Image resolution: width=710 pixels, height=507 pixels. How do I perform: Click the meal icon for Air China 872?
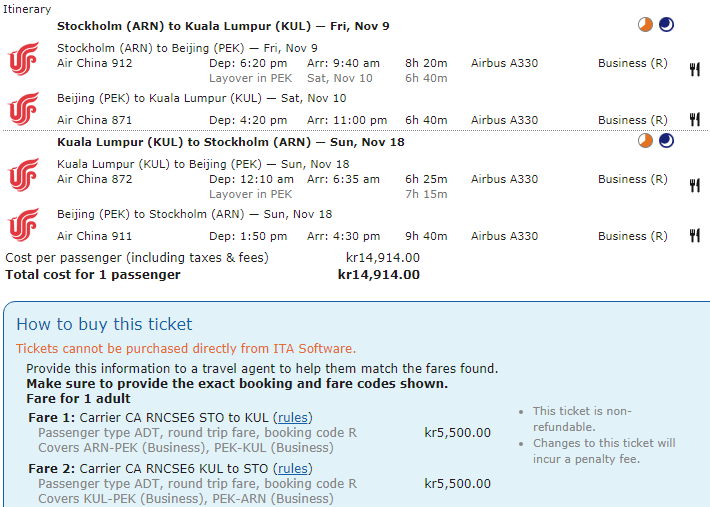pos(694,185)
